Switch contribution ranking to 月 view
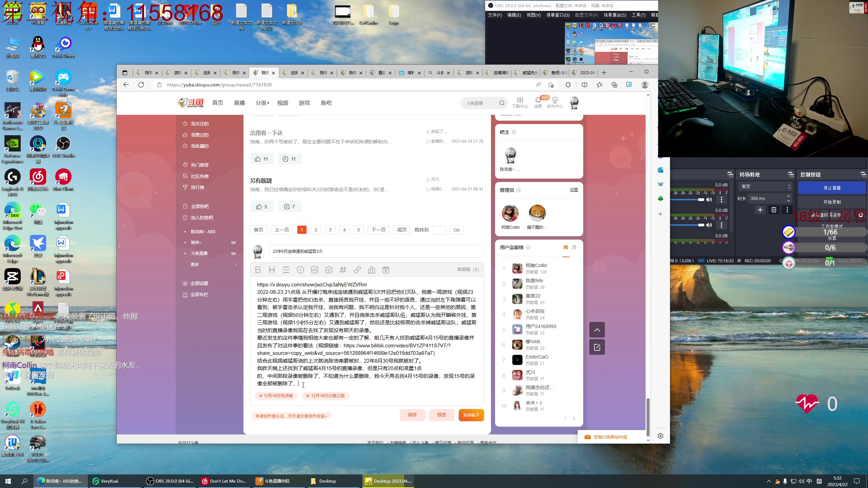868x488 pixels. tap(574, 247)
